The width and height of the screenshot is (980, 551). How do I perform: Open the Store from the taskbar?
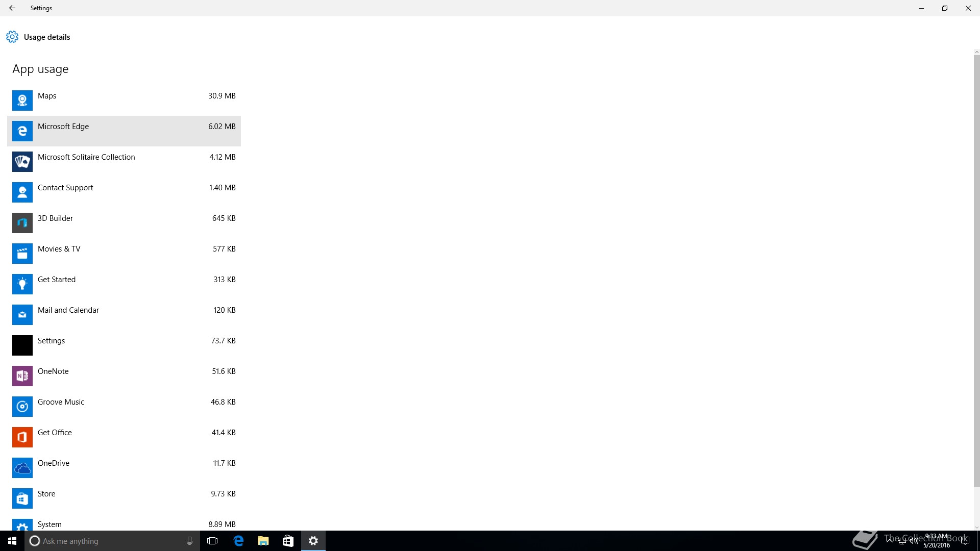tap(288, 541)
